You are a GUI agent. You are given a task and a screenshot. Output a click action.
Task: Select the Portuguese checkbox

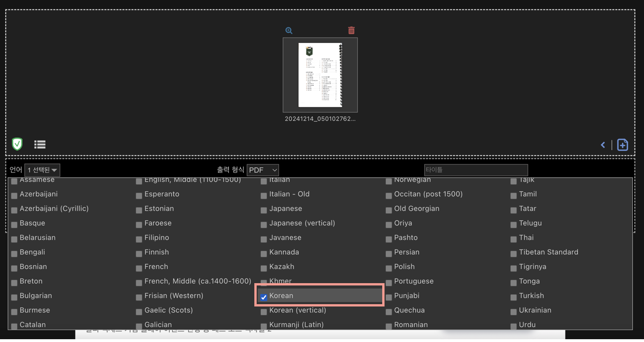click(388, 283)
